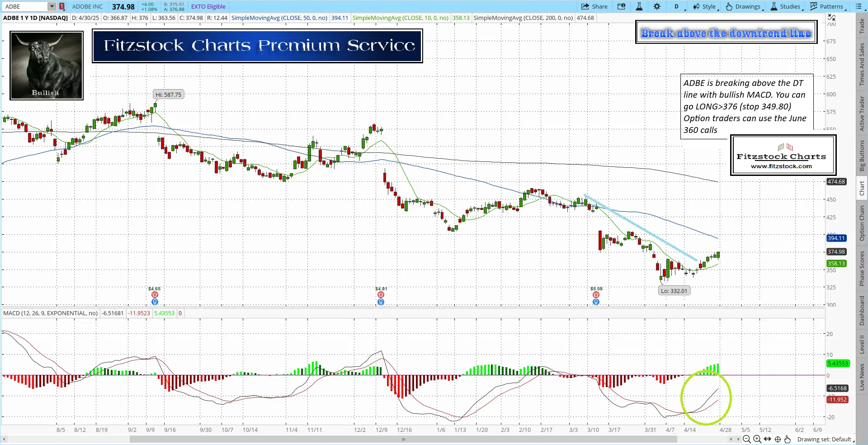Click the Studies button in toolbar
The image size is (868, 445).
(786, 6)
